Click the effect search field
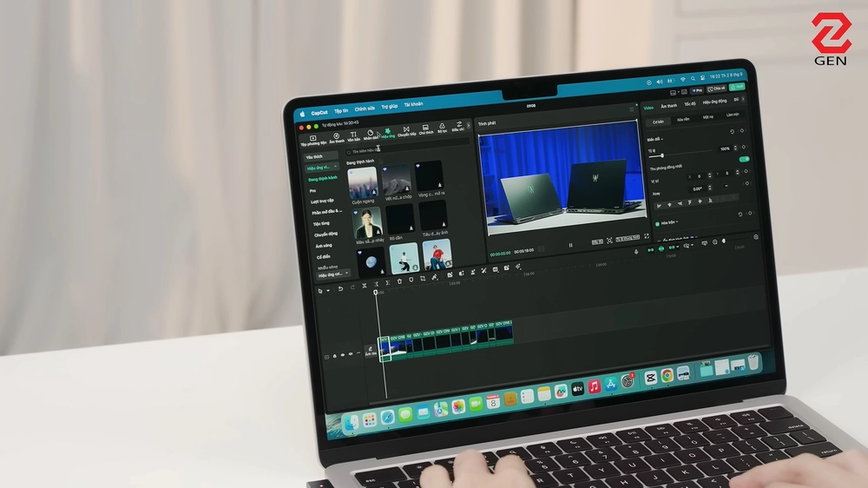The image size is (868, 488). 407,146
